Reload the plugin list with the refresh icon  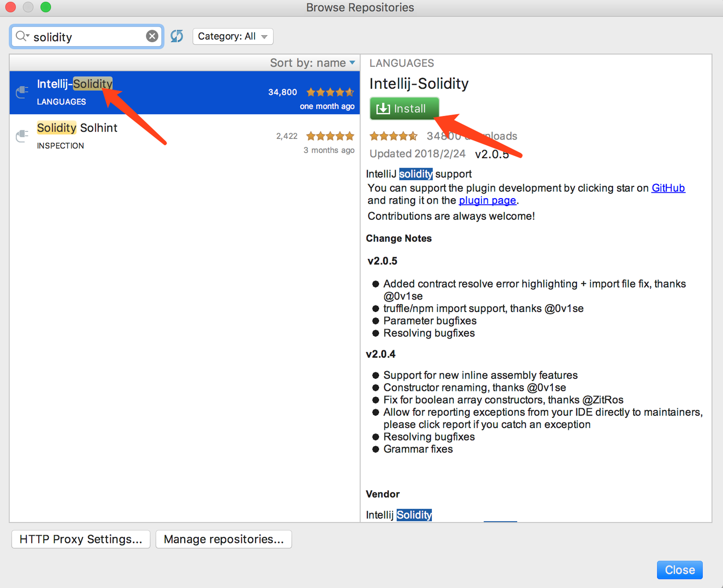tap(177, 36)
